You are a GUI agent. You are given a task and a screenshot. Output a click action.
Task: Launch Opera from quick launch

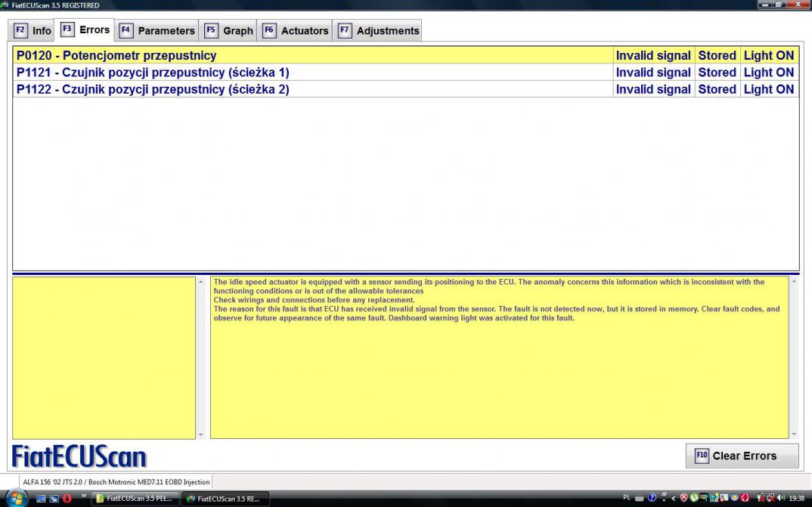click(x=67, y=499)
